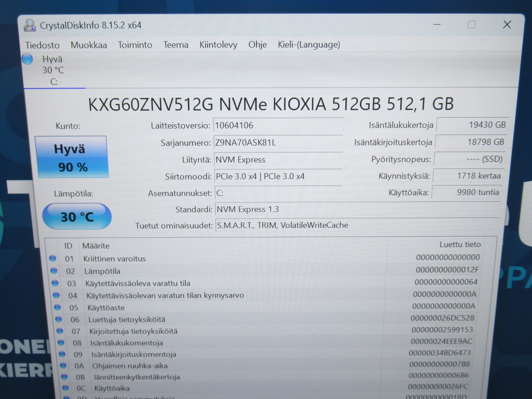Click the Määrite column header
532x399 pixels.
tap(96, 246)
